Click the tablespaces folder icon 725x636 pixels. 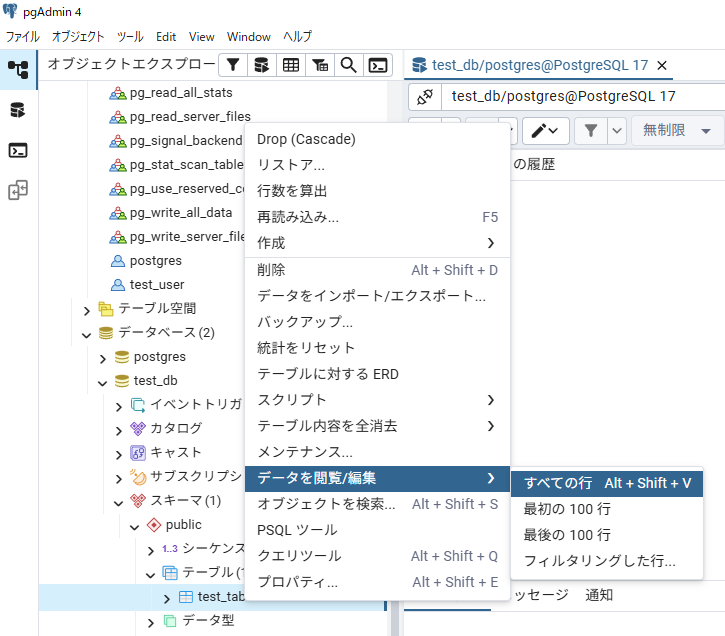pyautogui.click(x=106, y=309)
